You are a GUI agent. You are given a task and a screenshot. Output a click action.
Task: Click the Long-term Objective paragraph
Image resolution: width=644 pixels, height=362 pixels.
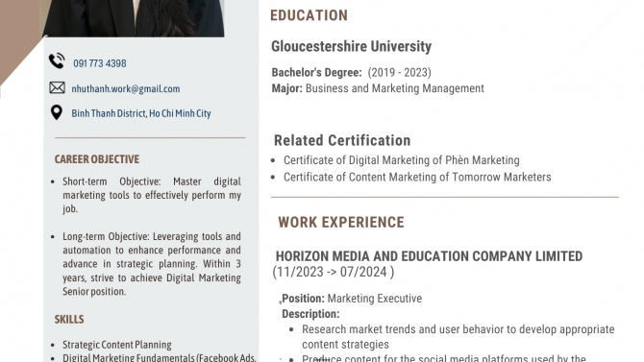[x=152, y=264]
